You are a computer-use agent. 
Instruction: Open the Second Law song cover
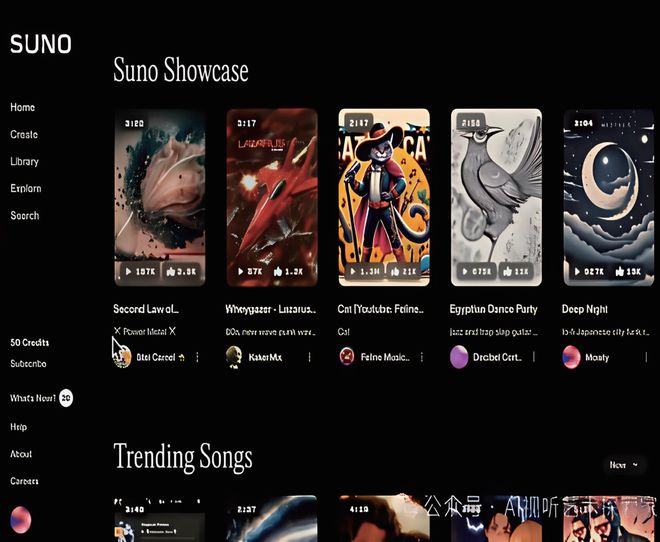(160, 197)
